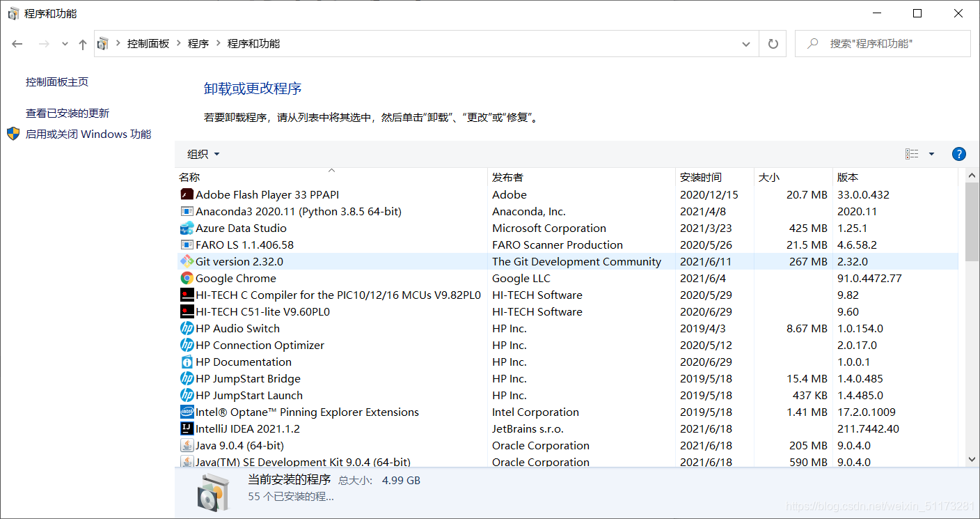Screen dimensions: 980x519
Task: Expand the address bar history dropdown
Action: [746, 44]
